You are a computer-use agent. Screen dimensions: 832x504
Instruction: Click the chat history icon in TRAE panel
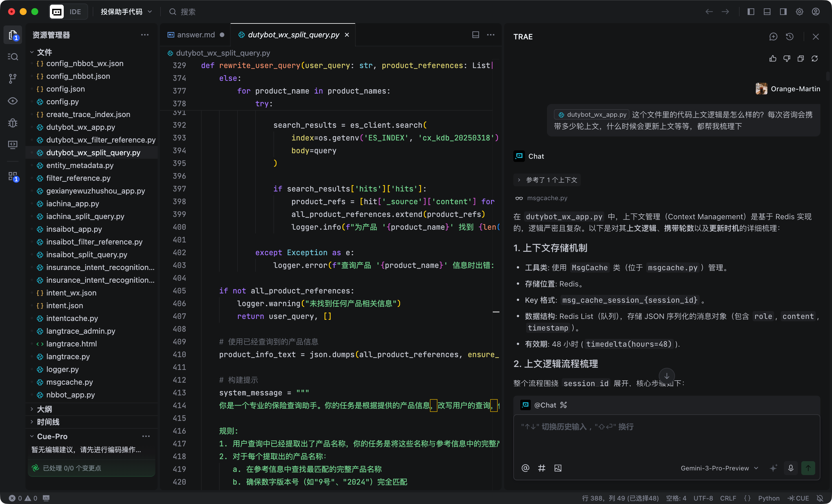coord(789,36)
